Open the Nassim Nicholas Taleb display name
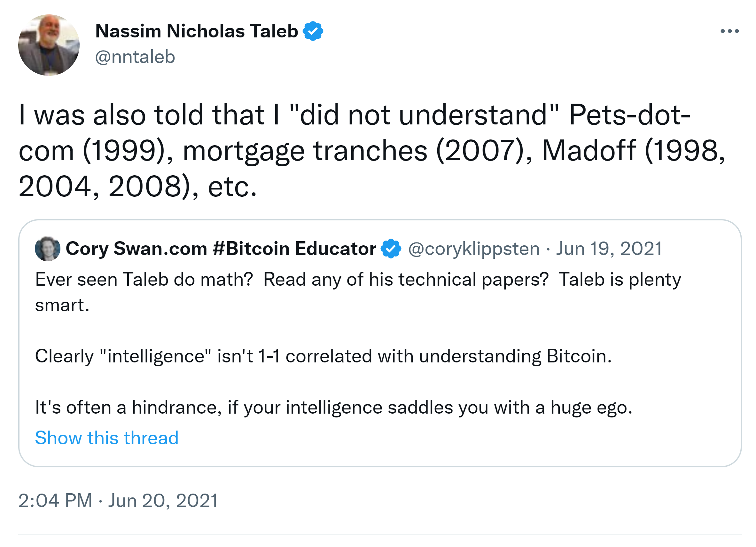This screenshot has height=547, width=756. pyautogui.click(x=196, y=31)
